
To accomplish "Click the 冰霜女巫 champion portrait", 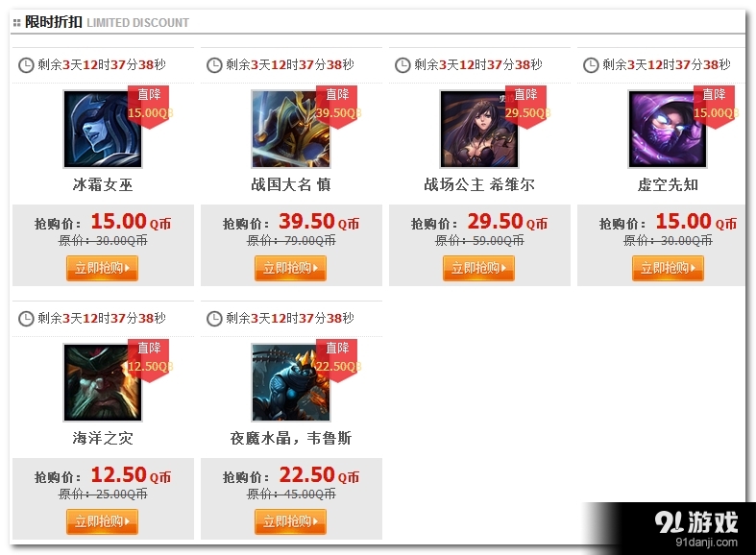I will [103, 129].
